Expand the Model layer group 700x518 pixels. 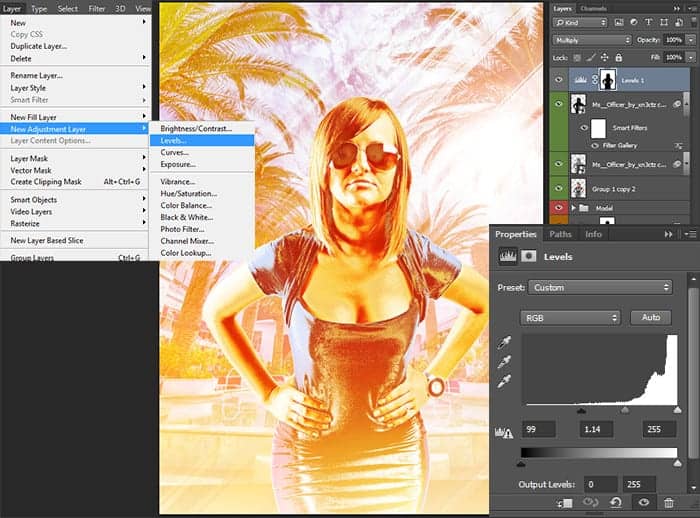pyautogui.click(x=571, y=208)
